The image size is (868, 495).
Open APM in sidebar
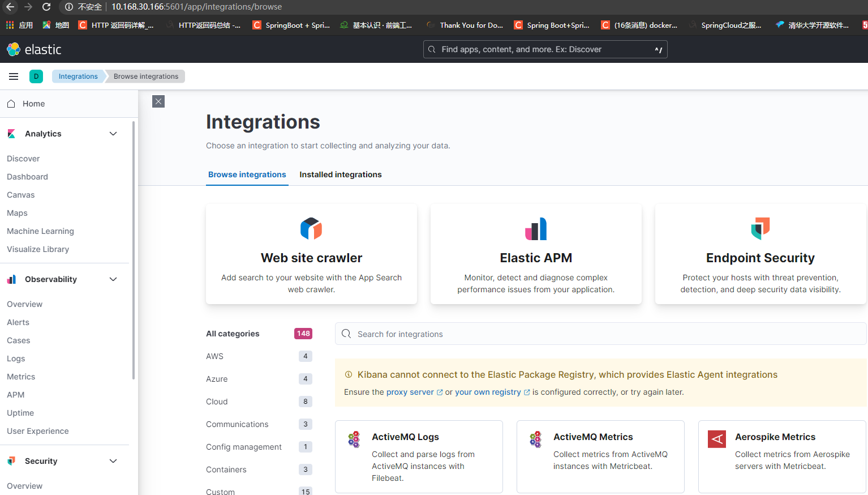point(15,395)
